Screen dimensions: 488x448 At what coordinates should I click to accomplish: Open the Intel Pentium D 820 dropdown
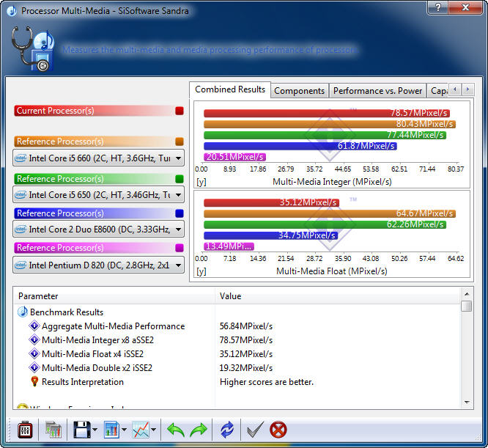point(98,265)
